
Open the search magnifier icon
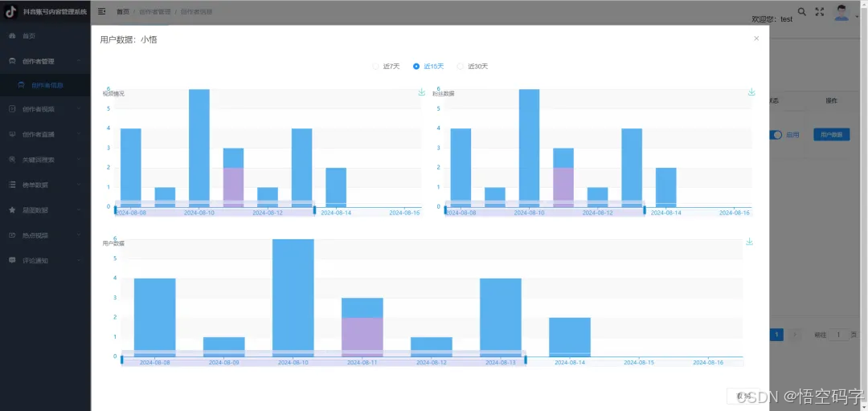coord(801,11)
